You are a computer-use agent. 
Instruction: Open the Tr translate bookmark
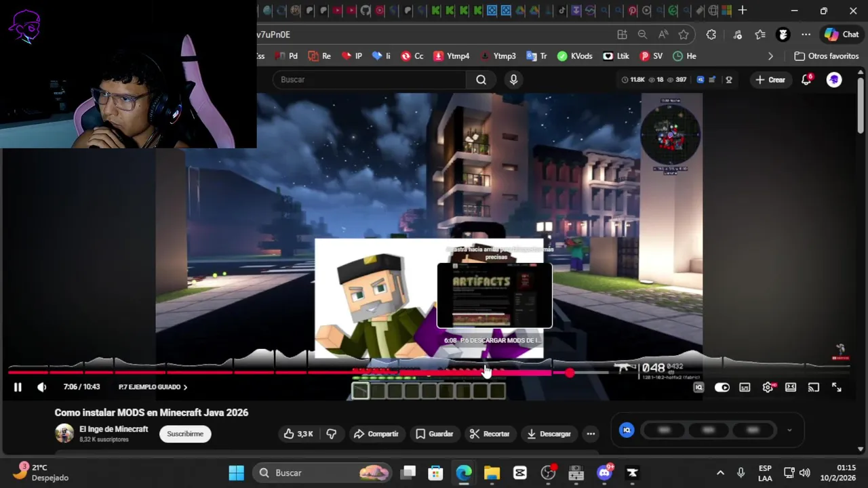coord(536,56)
